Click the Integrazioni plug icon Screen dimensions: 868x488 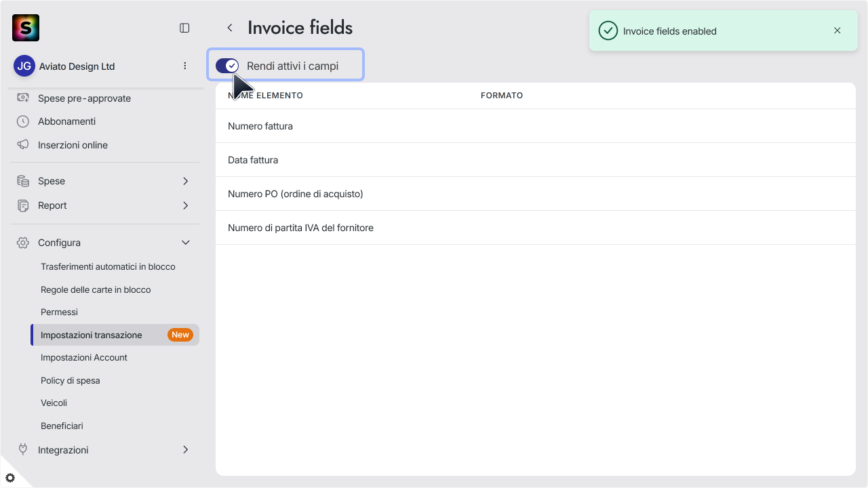(x=23, y=449)
